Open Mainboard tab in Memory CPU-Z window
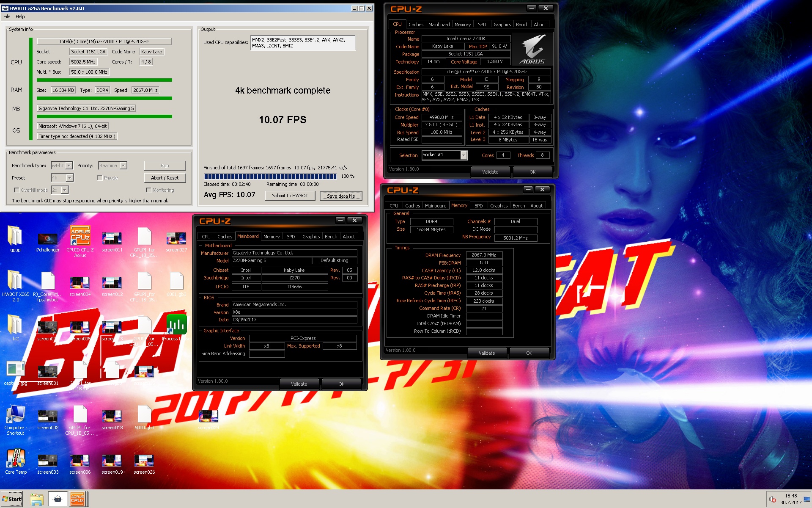Viewport: 812px width, 508px height. point(436,206)
